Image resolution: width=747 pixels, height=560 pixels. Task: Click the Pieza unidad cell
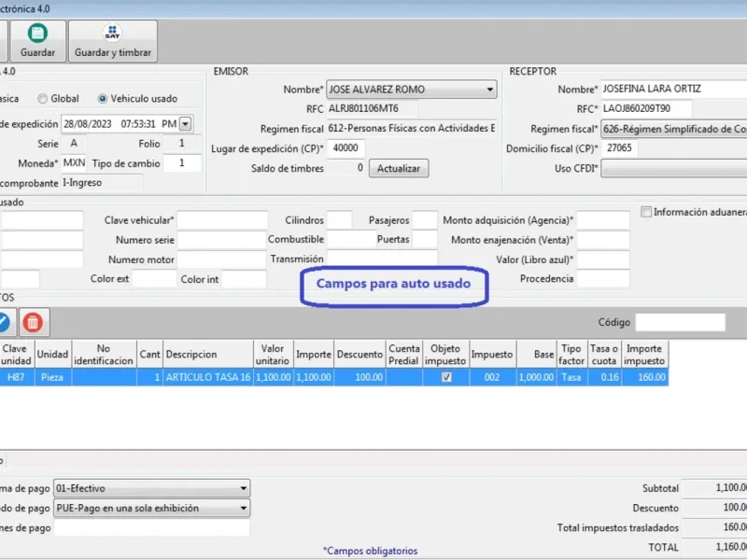(x=53, y=377)
